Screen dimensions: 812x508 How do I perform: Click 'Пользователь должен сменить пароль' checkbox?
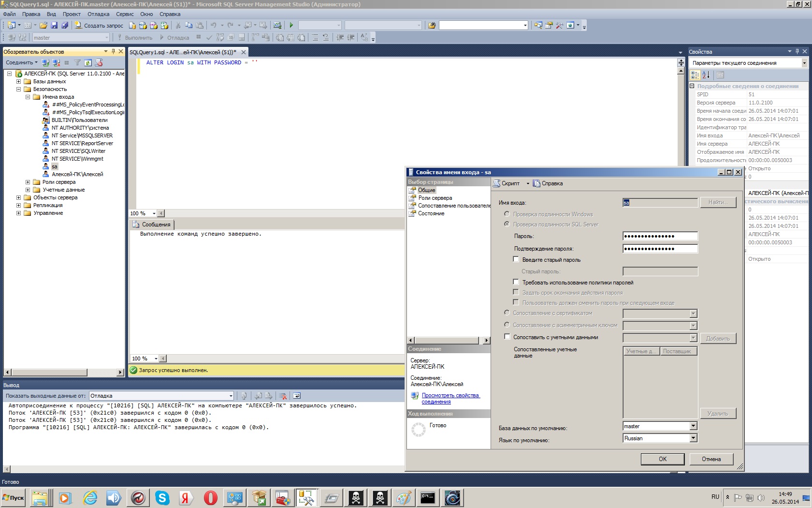(516, 302)
